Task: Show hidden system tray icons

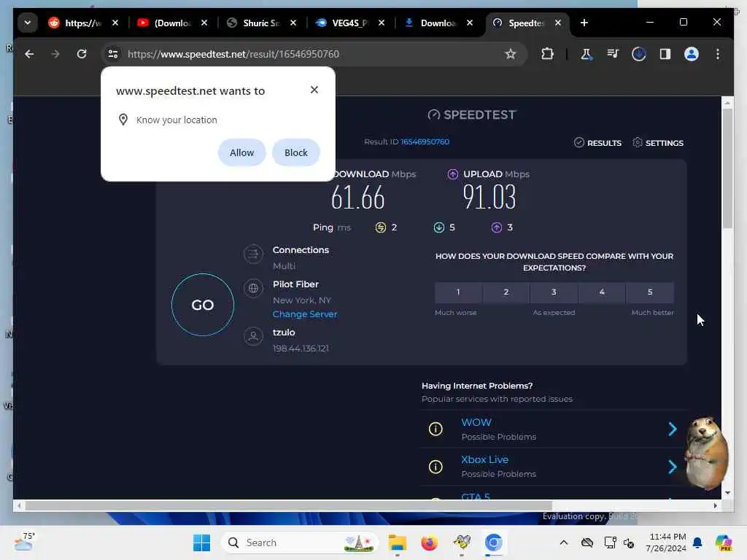Action: click(564, 542)
